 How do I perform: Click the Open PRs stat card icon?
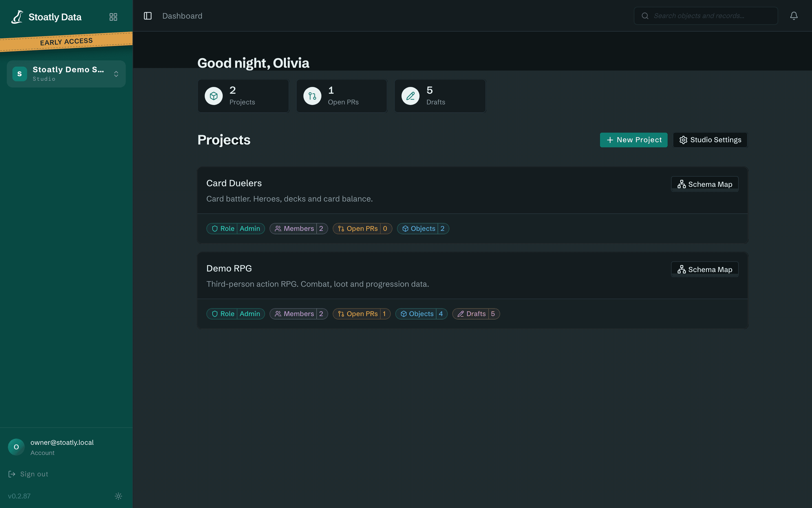coord(312,96)
